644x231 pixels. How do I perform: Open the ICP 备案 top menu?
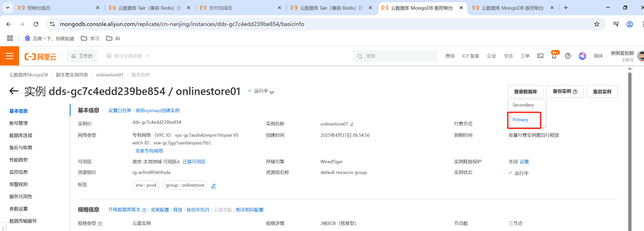[471, 56]
